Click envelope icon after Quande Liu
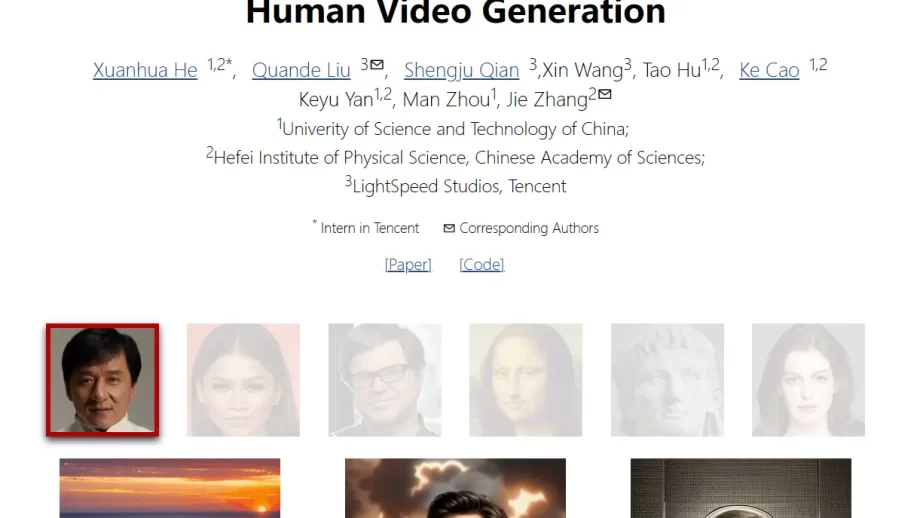Screen dimensions: 920x518 (377, 64)
